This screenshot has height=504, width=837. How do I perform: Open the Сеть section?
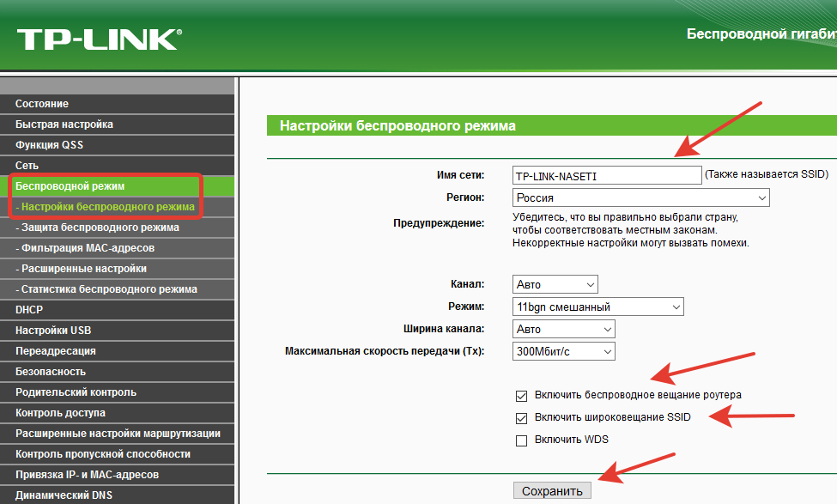(x=117, y=166)
